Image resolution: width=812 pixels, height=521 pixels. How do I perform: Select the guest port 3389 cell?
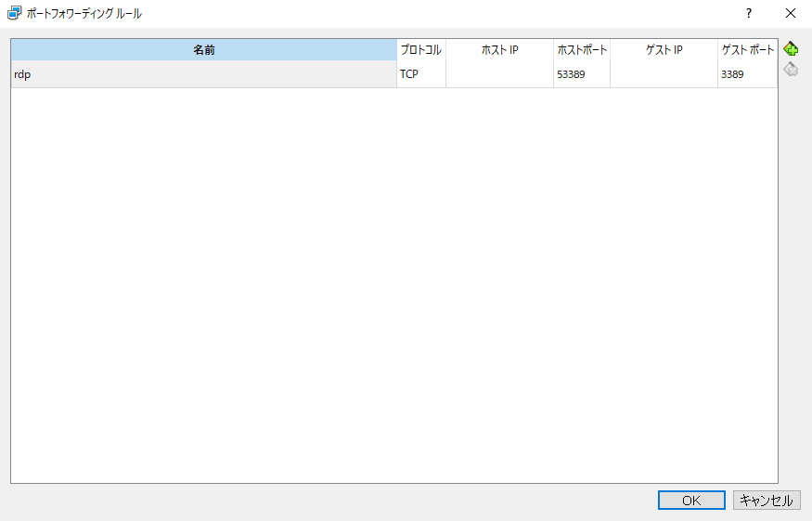click(x=748, y=74)
